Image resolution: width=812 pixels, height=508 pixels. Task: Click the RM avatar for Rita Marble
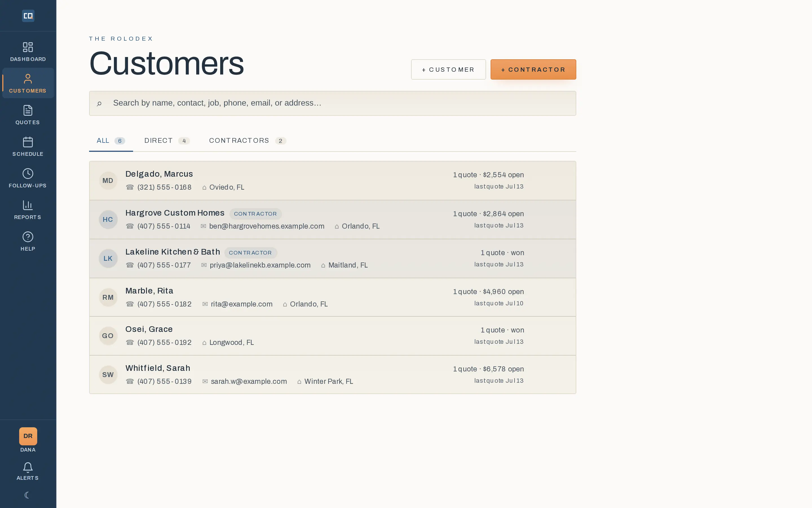click(x=108, y=298)
